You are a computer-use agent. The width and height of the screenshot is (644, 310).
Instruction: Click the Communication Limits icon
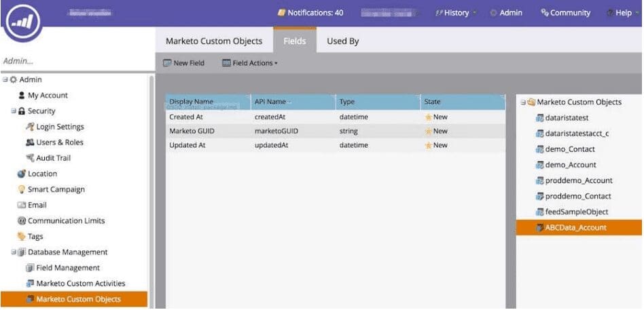(22, 220)
